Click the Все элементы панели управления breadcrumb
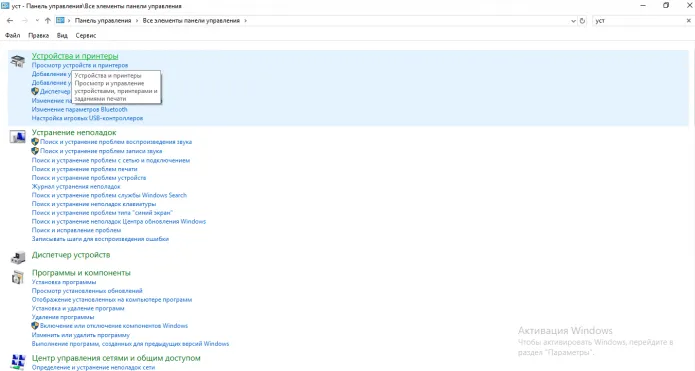695x371 pixels. point(191,20)
